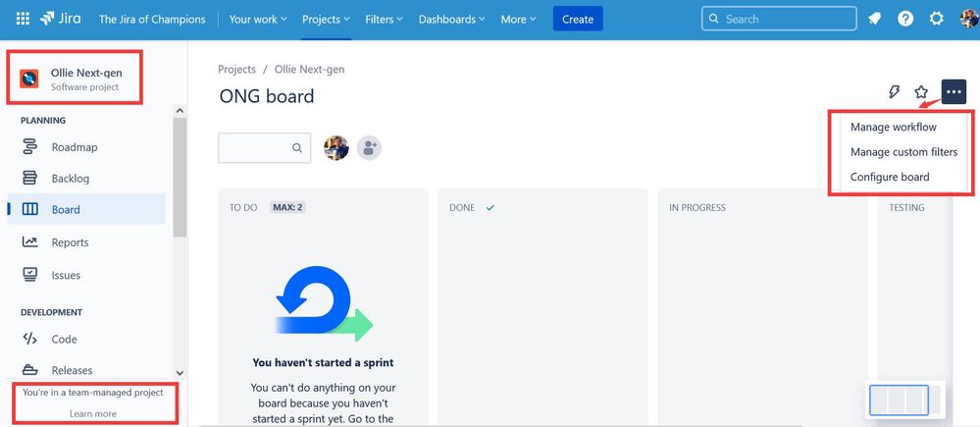Viewport: 980px width, 427px height.
Task: Open Filters dropdown menu
Action: tap(385, 20)
